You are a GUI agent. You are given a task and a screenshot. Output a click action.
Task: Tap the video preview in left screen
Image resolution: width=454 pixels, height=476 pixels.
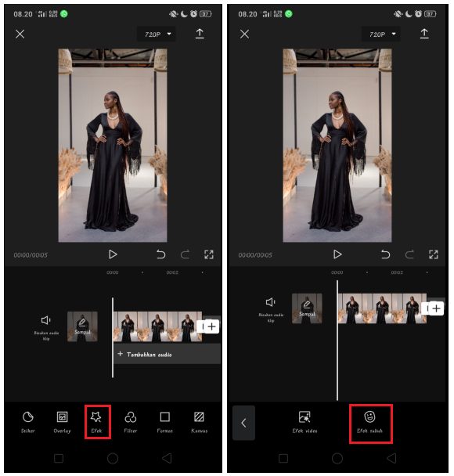click(x=113, y=146)
